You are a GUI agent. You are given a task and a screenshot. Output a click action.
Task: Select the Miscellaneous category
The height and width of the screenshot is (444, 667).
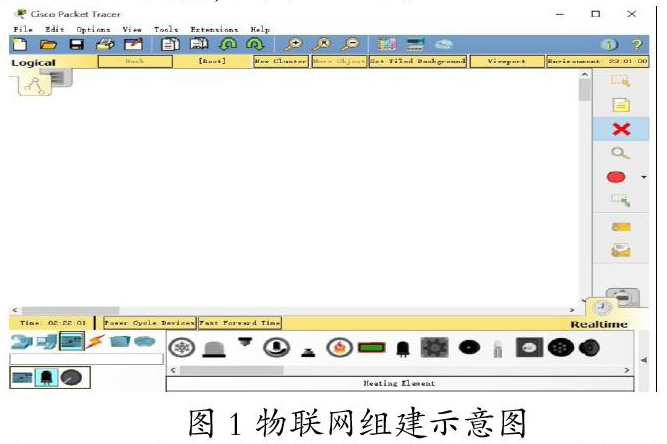120,341
